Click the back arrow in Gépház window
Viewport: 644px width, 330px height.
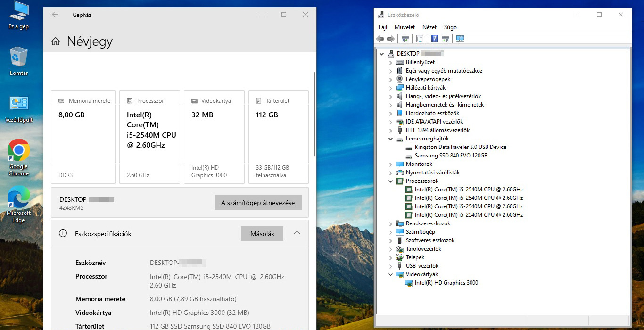pyautogui.click(x=55, y=15)
